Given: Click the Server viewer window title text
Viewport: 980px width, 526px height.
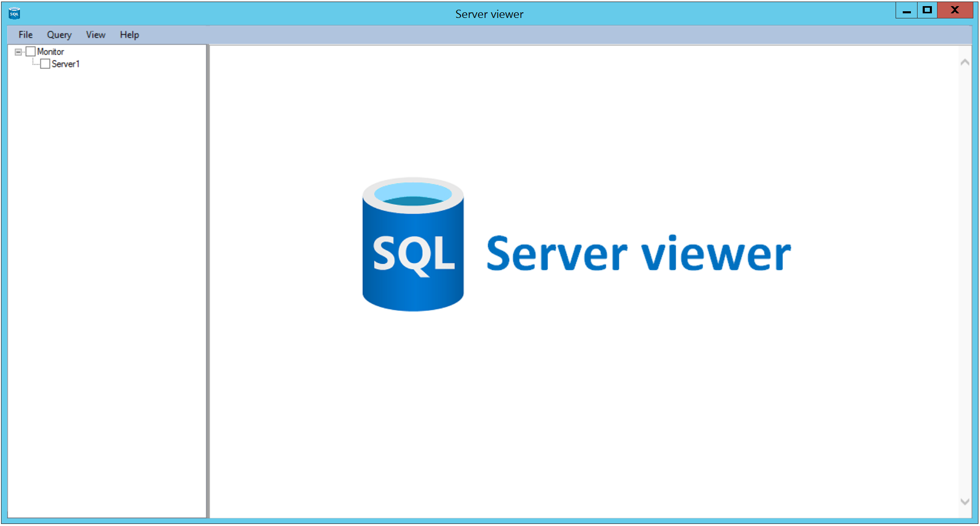Looking at the screenshot, I should 489,14.
